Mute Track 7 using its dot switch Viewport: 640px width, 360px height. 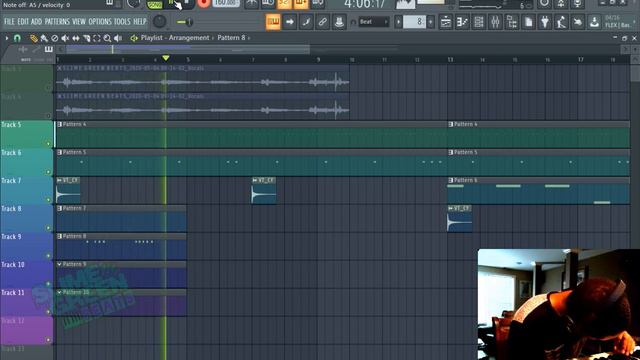point(48,200)
